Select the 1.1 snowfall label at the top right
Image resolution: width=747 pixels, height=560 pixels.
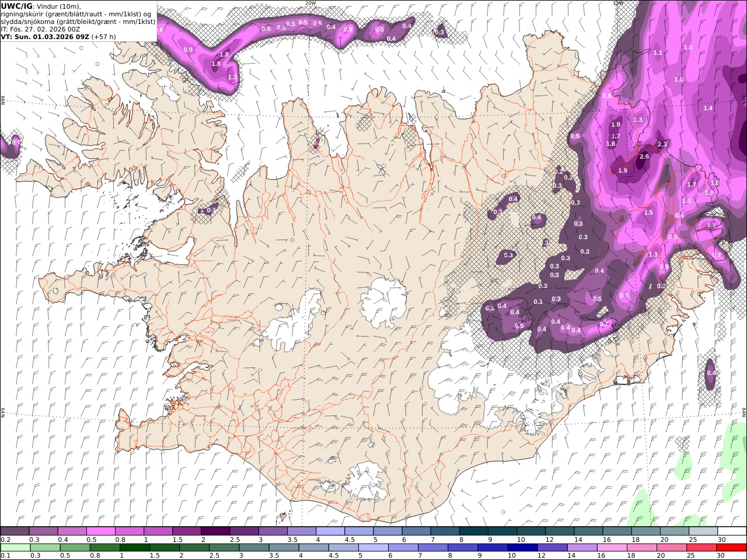pyautogui.click(x=658, y=53)
